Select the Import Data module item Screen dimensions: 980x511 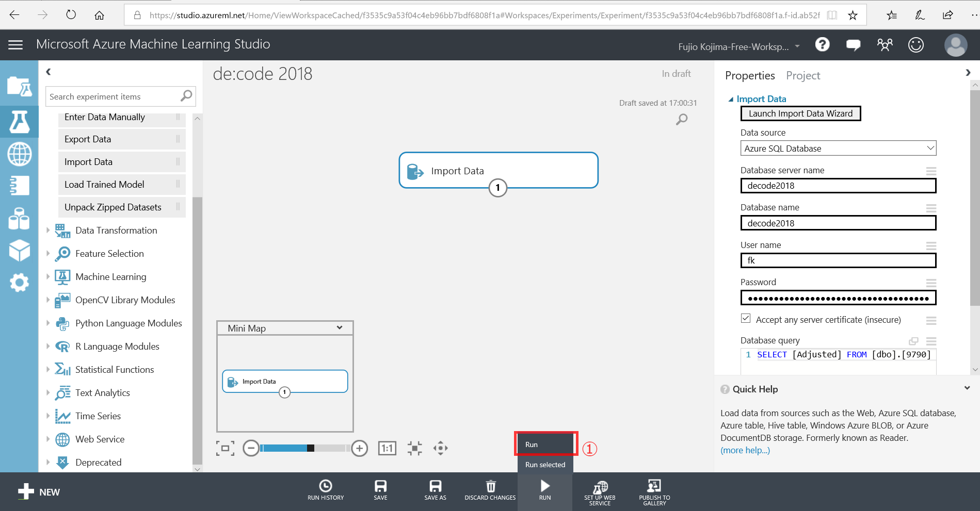click(x=122, y=162)
